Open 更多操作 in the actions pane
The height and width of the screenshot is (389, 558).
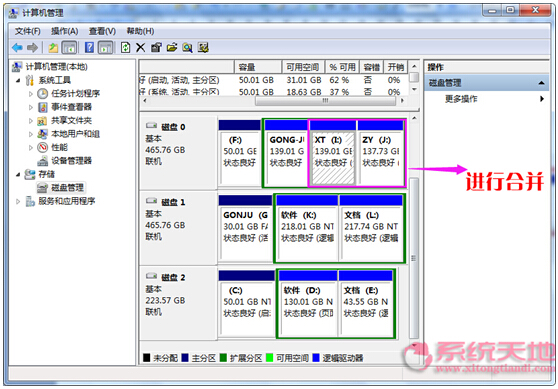(461, 99)
